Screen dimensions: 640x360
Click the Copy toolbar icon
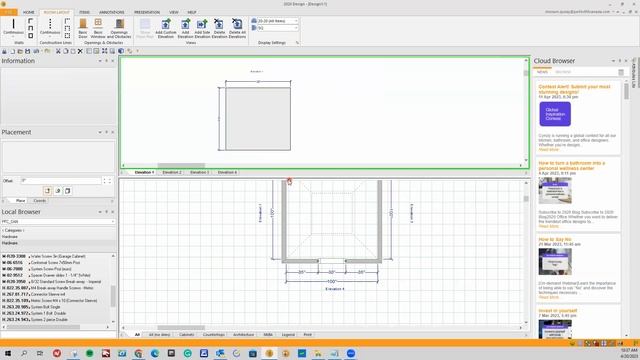65,51
